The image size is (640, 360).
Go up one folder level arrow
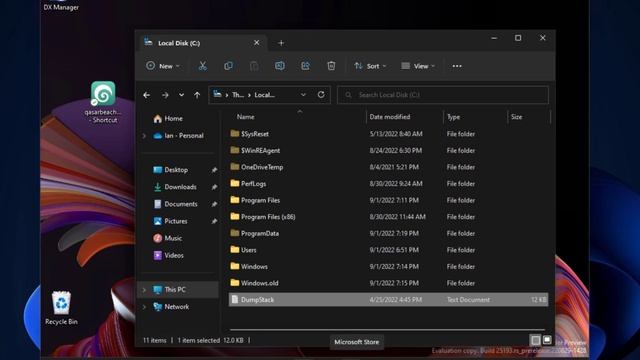pos(197,95)
